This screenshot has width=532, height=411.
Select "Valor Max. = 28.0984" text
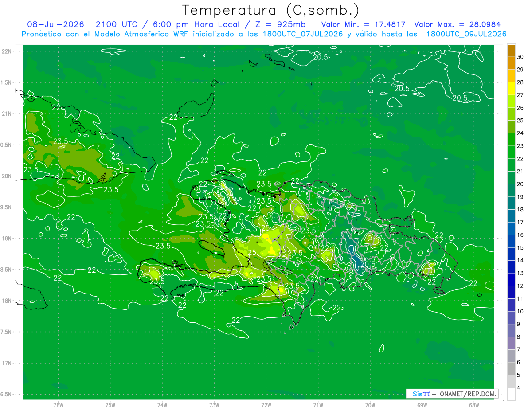pos(458,24)
